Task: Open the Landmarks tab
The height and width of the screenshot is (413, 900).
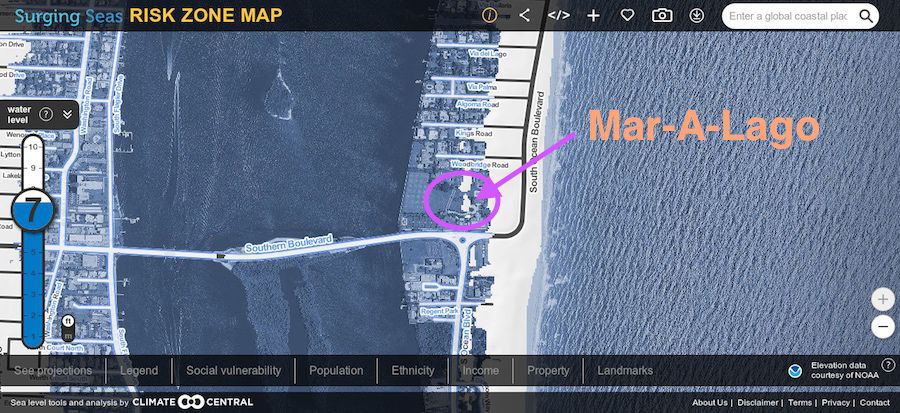Action: (625, 371)
